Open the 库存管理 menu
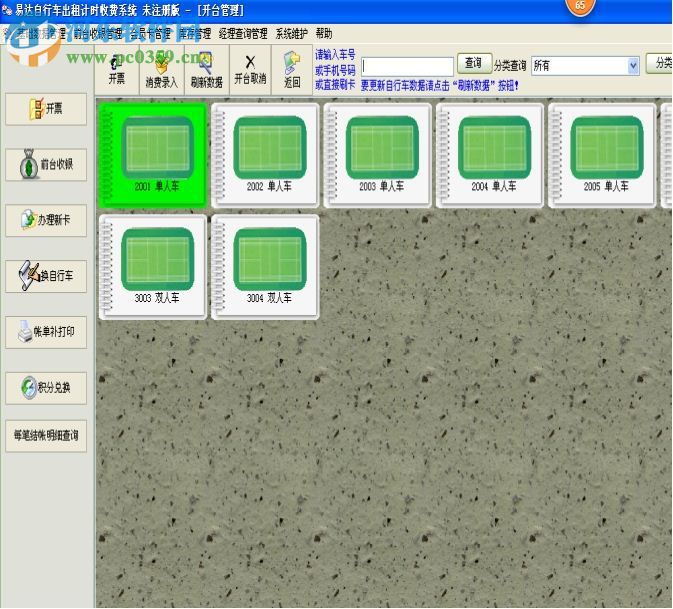Viewport: 673px width, 609px height. tap(195, 33)
